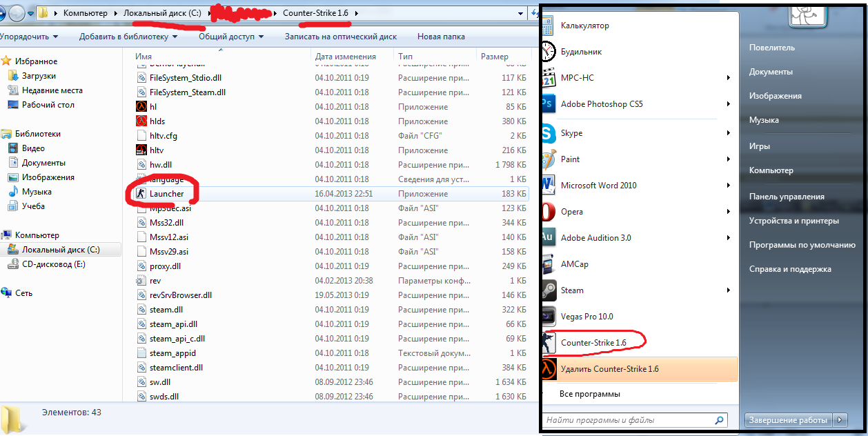Open shutdown options arrow beside Завершение работы
This screenshot has width=868, height=436.
click(x=840, y=419)
